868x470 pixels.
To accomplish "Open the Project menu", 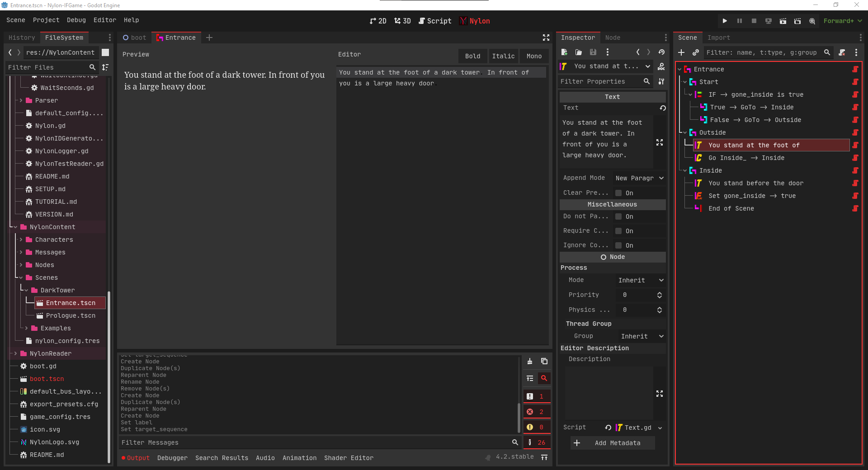I will [46, 20].
